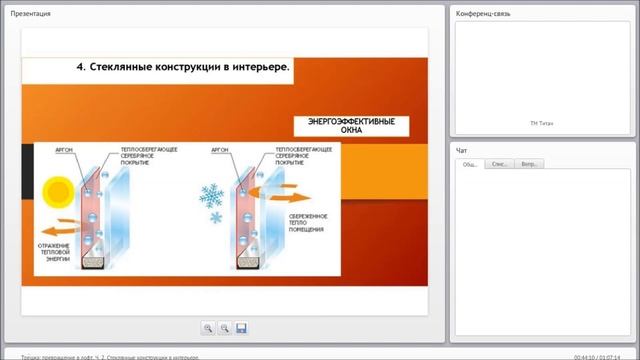The width and height of the screenshot is (640, 360).
Task: Click the 'ОТРАЖЕНИЕ ТЕПЛОВОЙ ЭНЕРГИИ' caption
Action: click(54, 252)
